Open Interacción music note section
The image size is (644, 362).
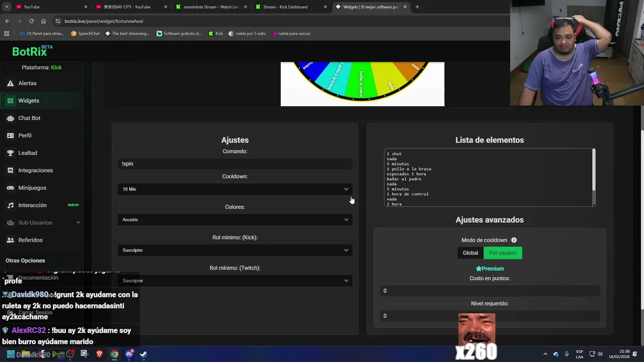pyautogui.click(x=32, y=205)
